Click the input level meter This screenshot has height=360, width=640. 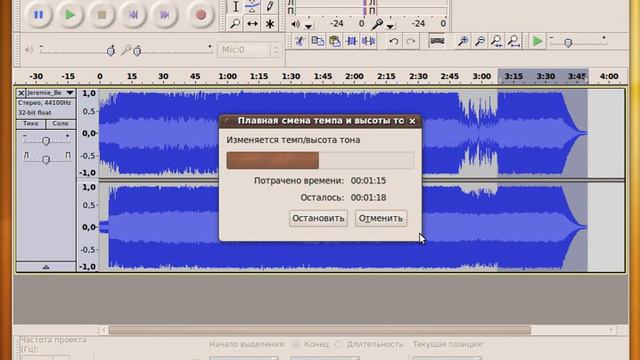pyautogui.click(x=411, y=7)
